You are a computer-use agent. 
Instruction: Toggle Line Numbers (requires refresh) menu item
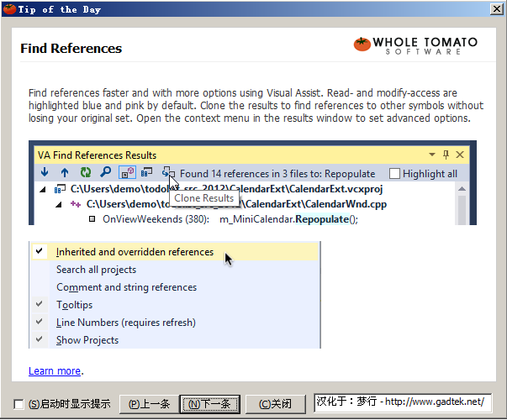coord(175,323)
